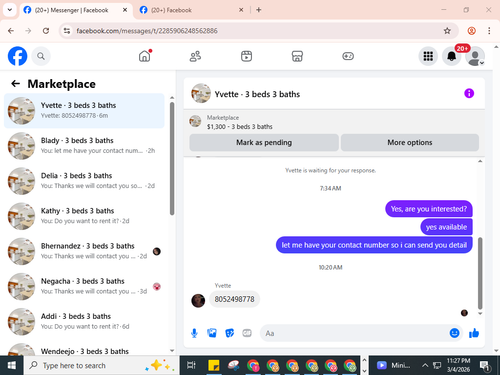Open Task View on the taskbar
Viewport: 500px width, 375px height.
click(191, 366)
